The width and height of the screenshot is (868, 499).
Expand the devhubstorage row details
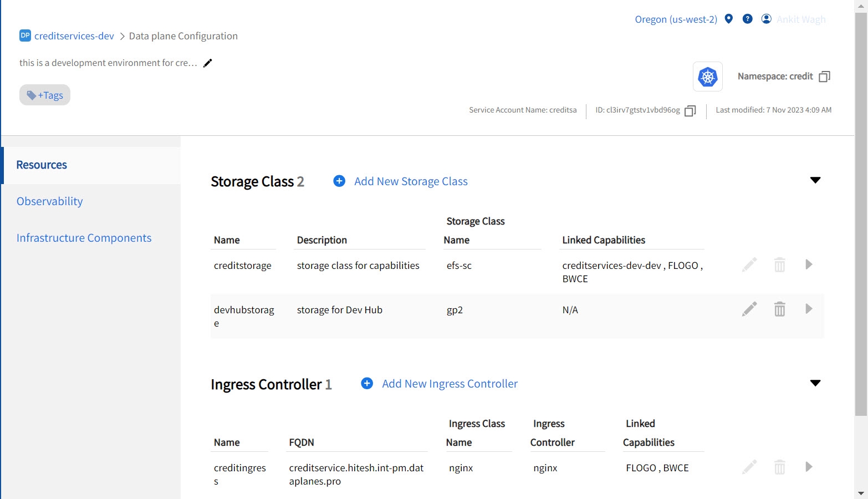point(809,309)
